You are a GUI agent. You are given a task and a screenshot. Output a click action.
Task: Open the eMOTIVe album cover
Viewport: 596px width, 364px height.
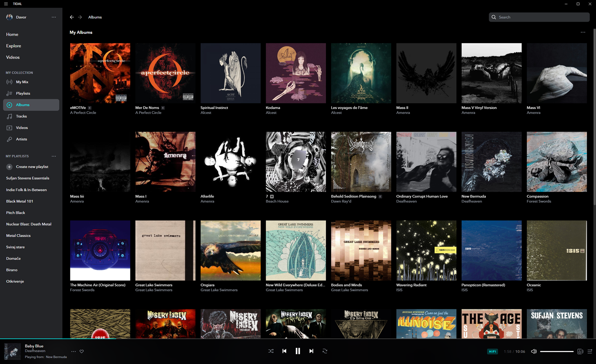100,73
